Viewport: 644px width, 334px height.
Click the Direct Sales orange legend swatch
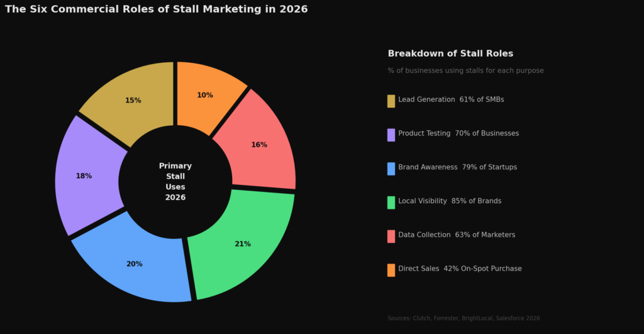pos(391,270)
